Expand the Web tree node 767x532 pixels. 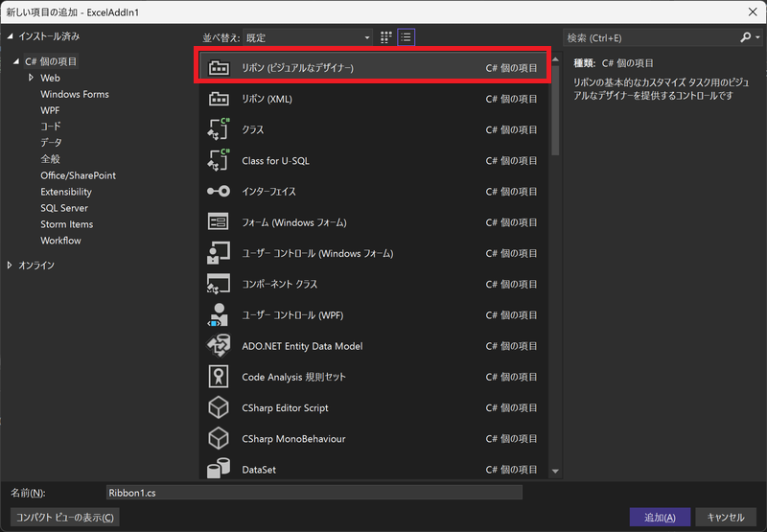pos(31,78)
